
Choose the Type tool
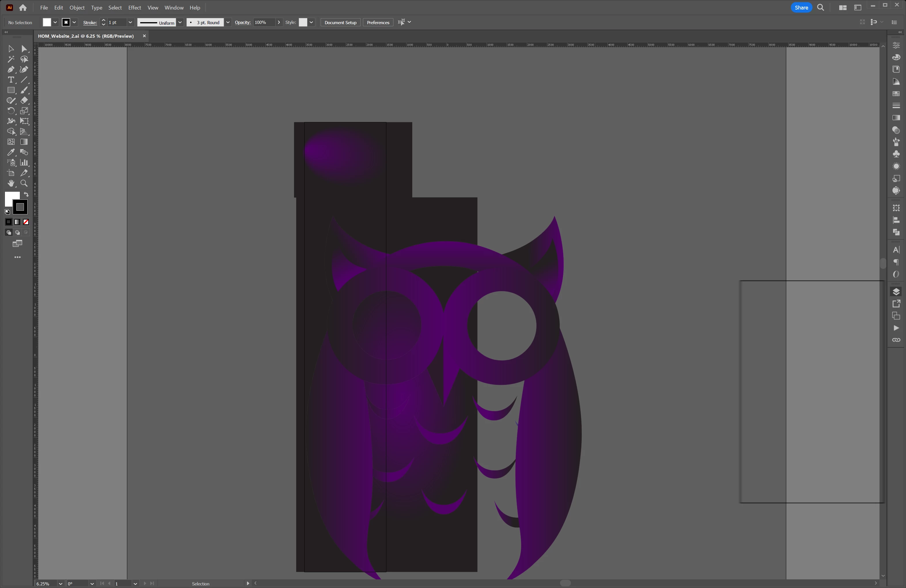click(11, 80)
